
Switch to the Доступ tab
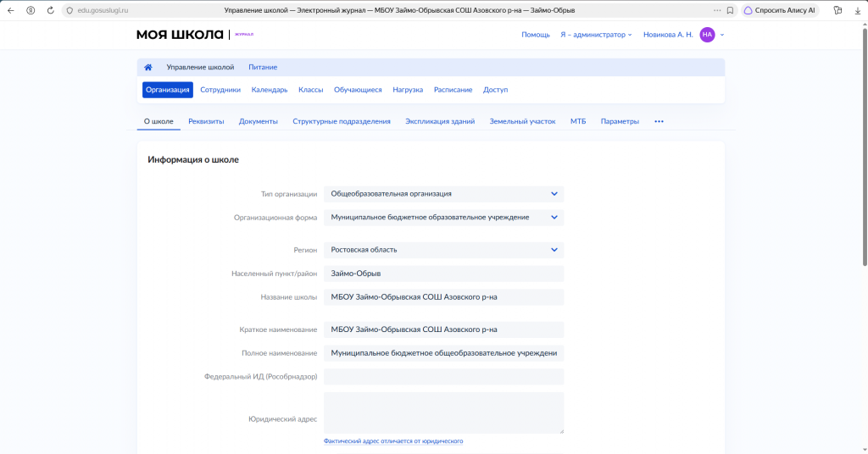tap(495, 90)
